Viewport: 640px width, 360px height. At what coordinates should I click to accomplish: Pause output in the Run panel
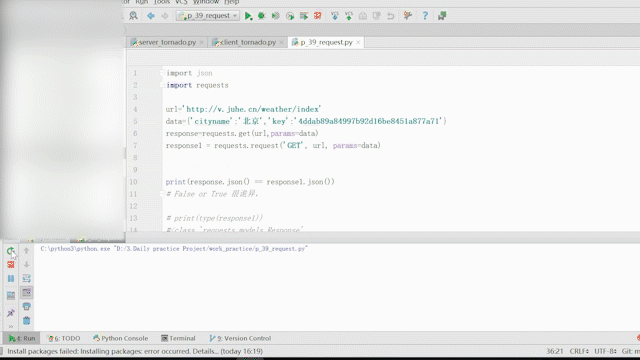[11, 278]
